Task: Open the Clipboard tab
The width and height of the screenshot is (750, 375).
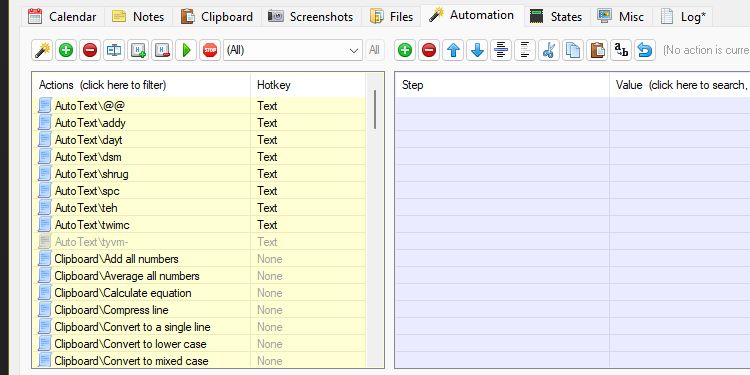Action: pos(217,17)
